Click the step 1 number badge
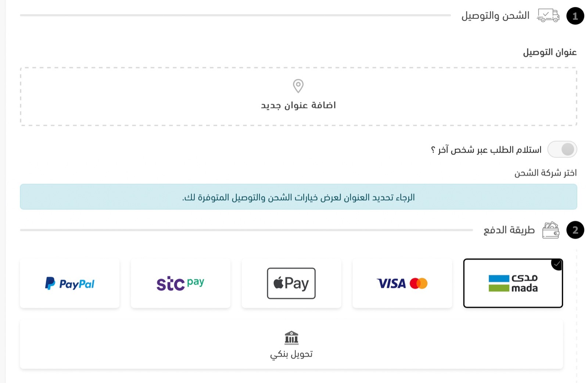This screenshot has width=588, height=383. click(x=575, y=16)
